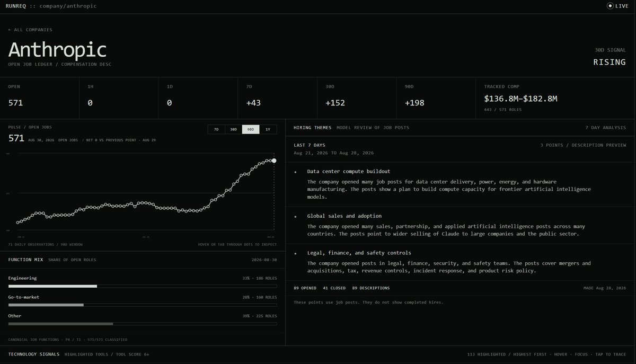The height and width of the screenshot is (364, 636).
Task: Click the LAST 7 DAYS heading
Action: pyautogui.click(x=310, y=145)
